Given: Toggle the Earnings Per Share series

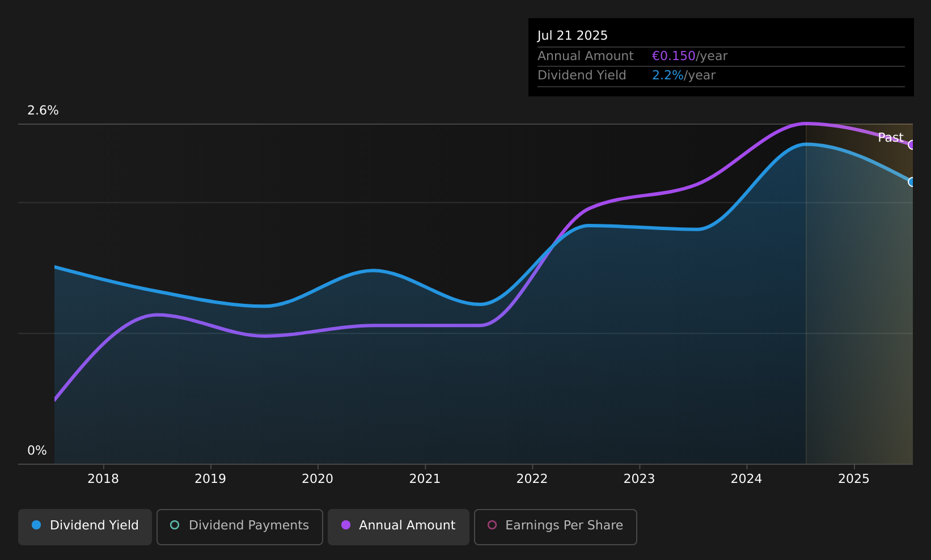Looking at the screenshot, I should coord(556,527).
